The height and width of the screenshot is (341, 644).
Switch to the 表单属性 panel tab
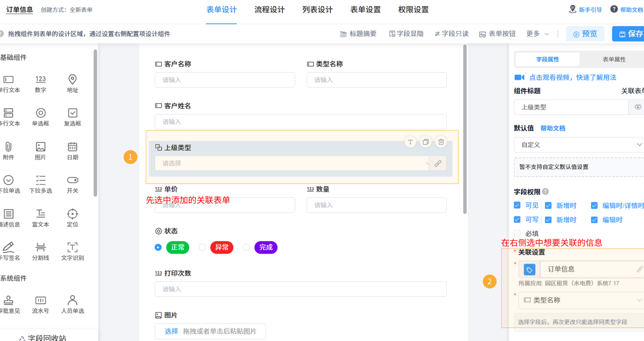pyautogui.click(x=614, y=59)
